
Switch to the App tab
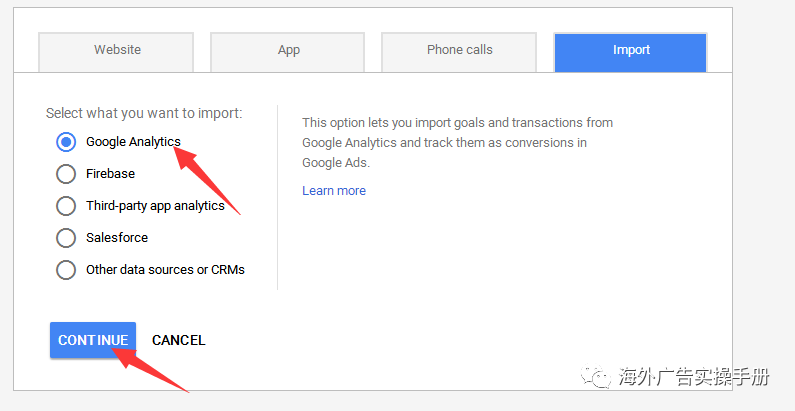coord(289,51)
